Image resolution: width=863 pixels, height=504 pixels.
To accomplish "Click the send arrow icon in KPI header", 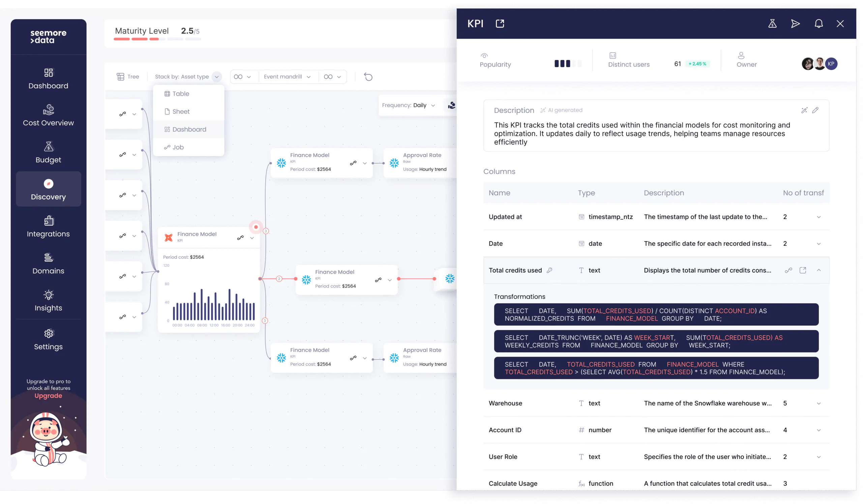I will [795, 24].
